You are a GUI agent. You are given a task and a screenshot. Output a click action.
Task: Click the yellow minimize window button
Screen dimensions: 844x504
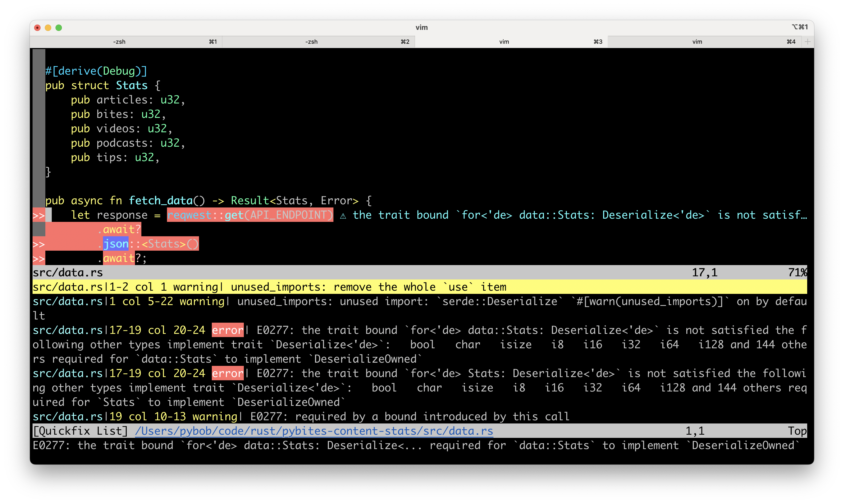click(x=48, y=27)
